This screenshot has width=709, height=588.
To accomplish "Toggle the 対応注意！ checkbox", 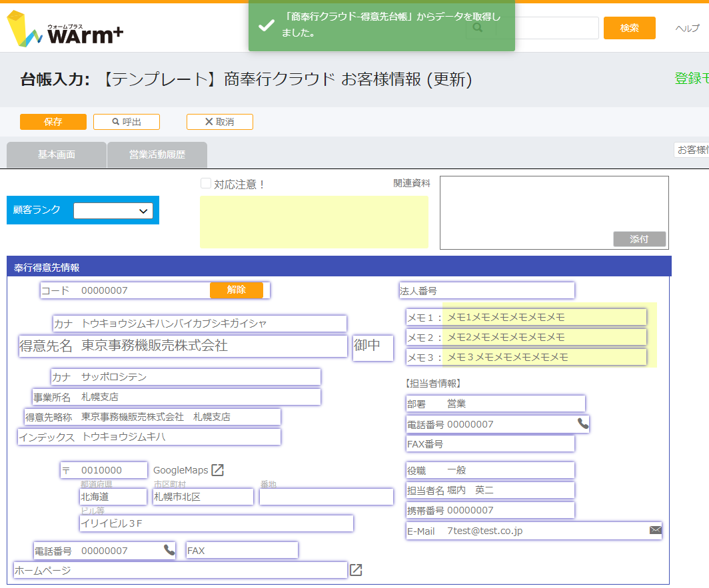I will click(206, 183).
